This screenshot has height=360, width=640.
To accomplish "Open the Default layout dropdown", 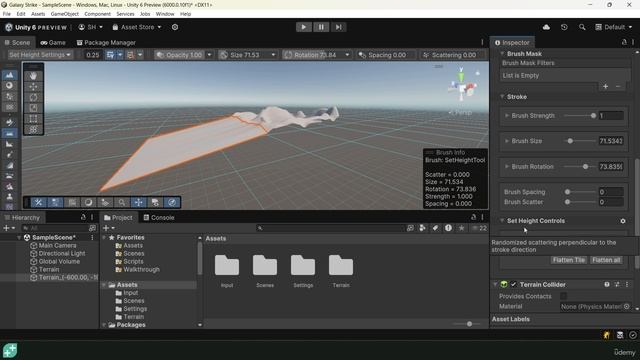I will (613, 27).
